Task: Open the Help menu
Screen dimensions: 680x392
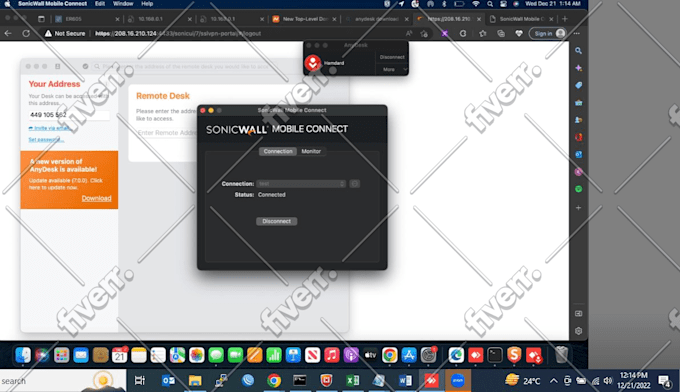Action: click(147, 3)
